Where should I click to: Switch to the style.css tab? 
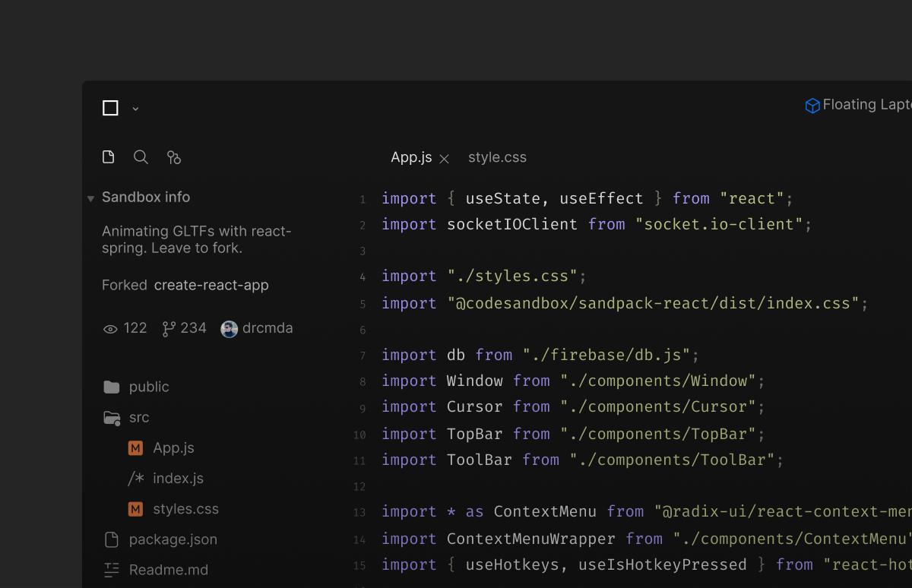tap(497, 157)
